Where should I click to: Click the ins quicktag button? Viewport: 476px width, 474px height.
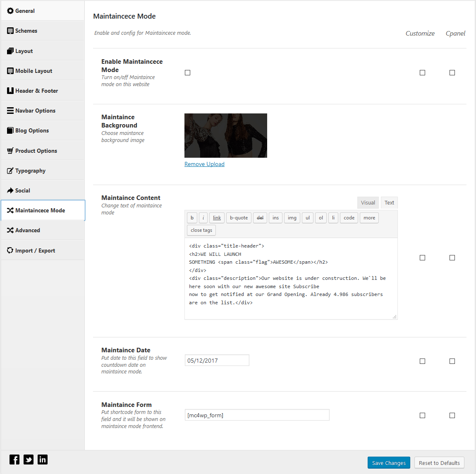[275, 218]
